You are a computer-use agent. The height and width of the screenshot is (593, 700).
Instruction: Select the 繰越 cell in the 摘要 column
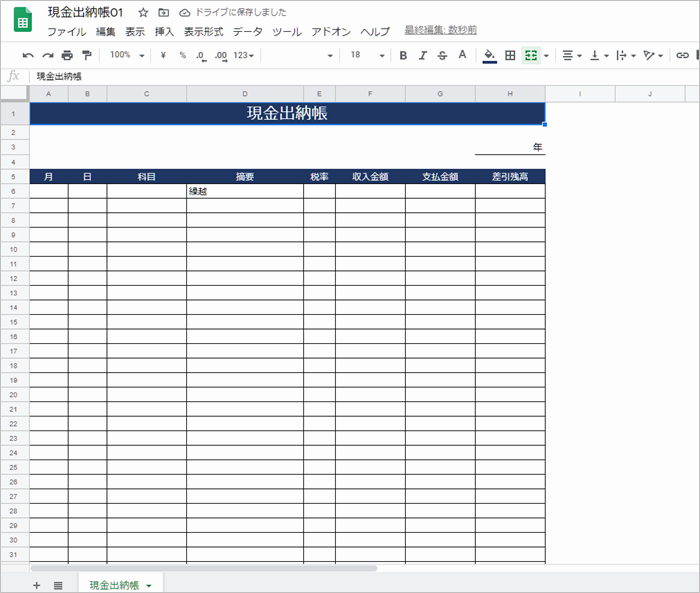[244, 191]
